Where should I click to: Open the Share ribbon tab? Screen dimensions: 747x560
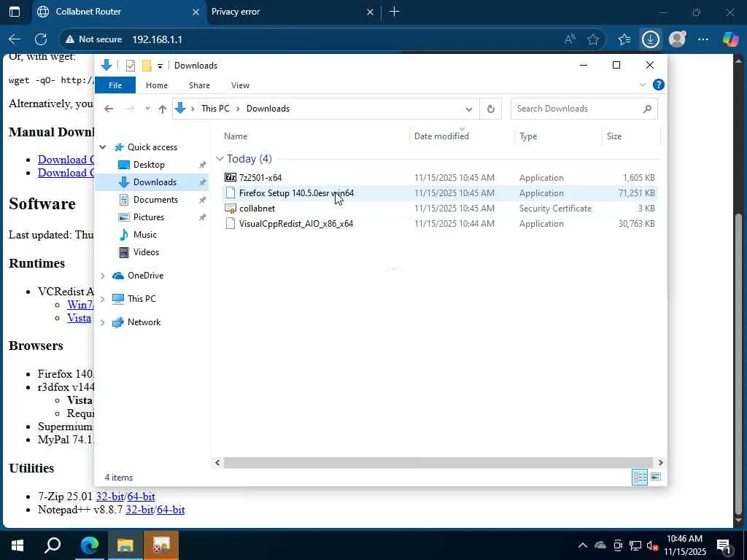click(199, 85)
